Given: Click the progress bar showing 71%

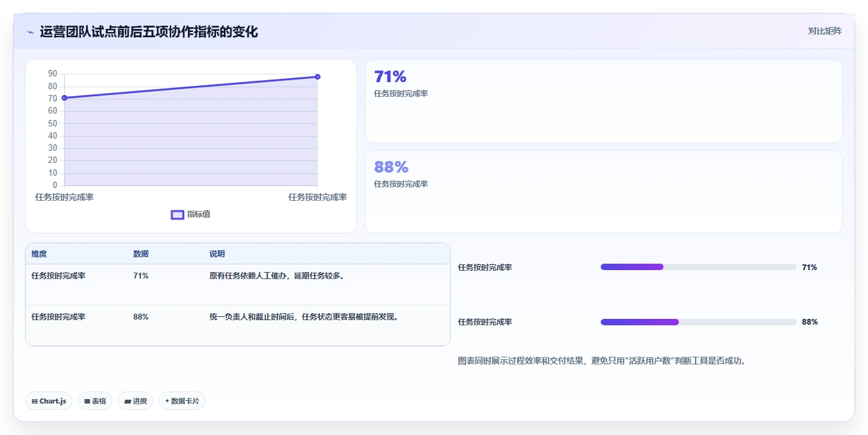Looking at the screenshot, I should pos(699,267).
